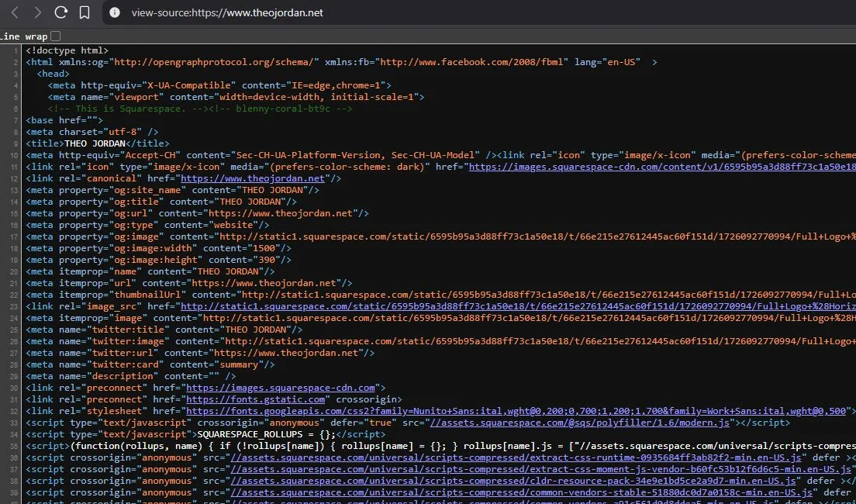The height and width of the screenshot is (504, 856).
Task: Bookmark this page with the bookmark icon
Action: pos(85,12)
